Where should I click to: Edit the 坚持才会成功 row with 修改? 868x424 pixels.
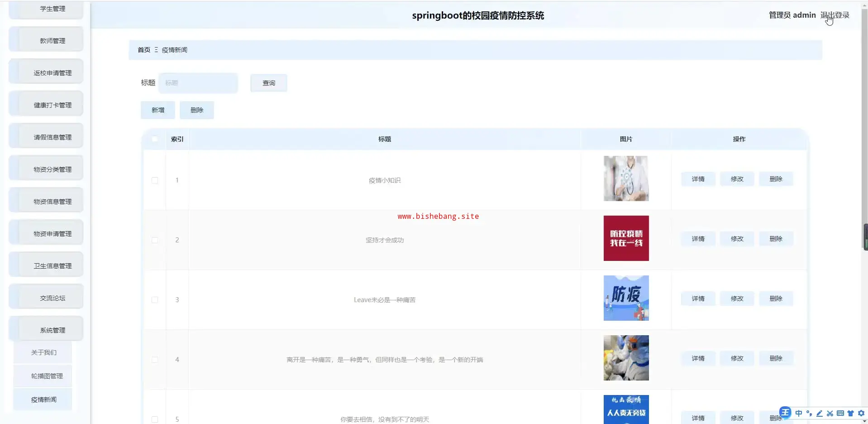click(737, 239)
